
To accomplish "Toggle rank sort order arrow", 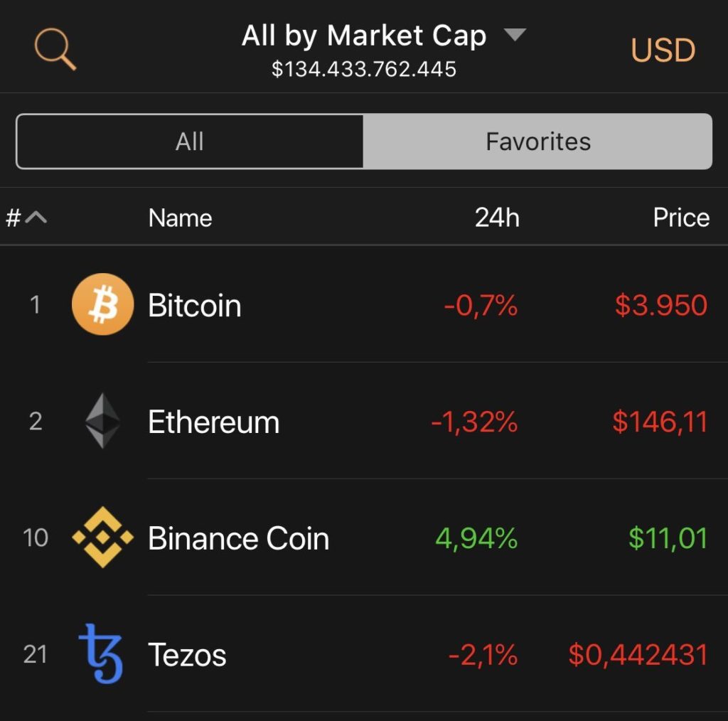I will pyautogui.click(x=36, y=218).
